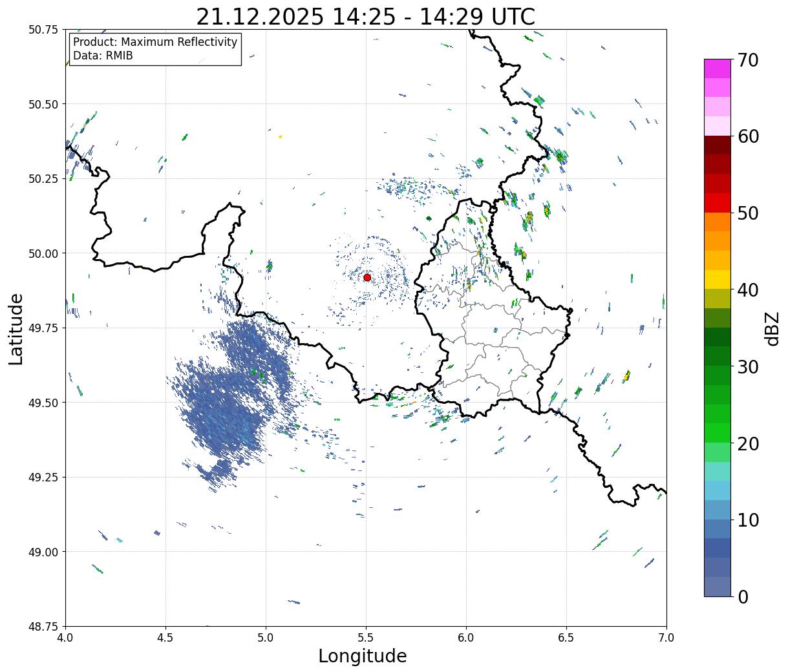This screenshot has width=788, height=672.
Task: Click the 49.75 latitude tick label
Action: pyautogui.click(x=43, y=328)
